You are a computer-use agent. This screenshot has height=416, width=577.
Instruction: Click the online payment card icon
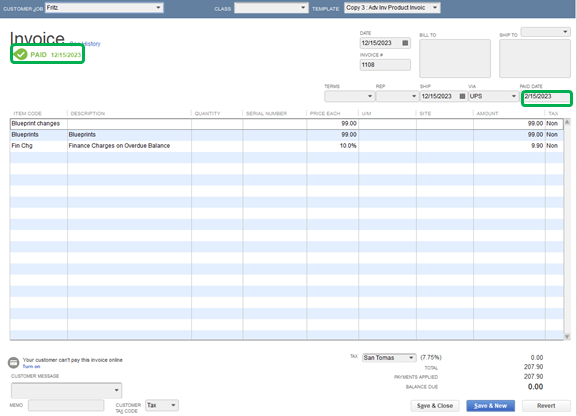tap(14, 363)
